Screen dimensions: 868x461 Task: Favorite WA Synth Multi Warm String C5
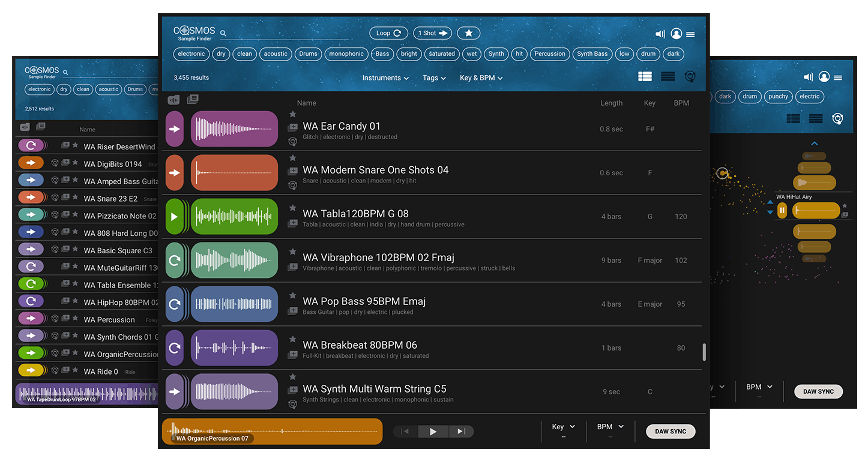[292, 377]
